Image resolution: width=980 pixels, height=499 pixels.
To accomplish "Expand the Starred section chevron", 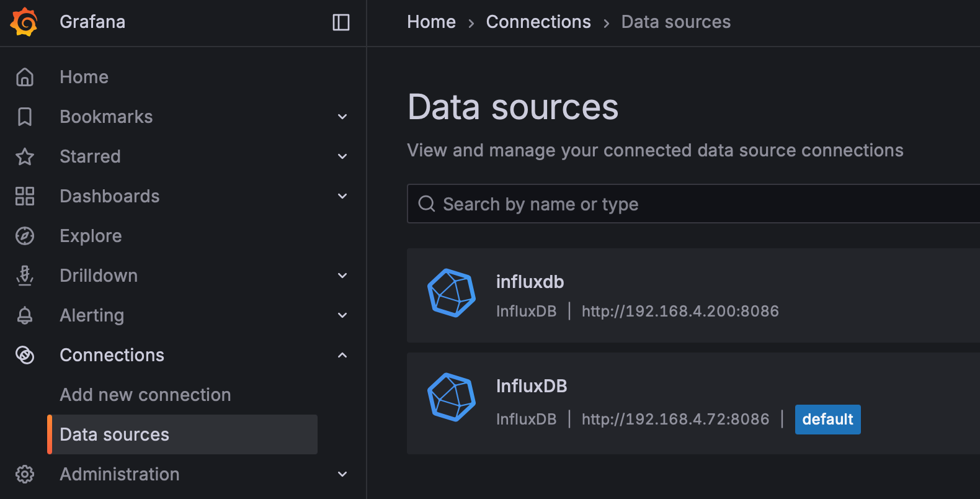I will tap(342, 156).
